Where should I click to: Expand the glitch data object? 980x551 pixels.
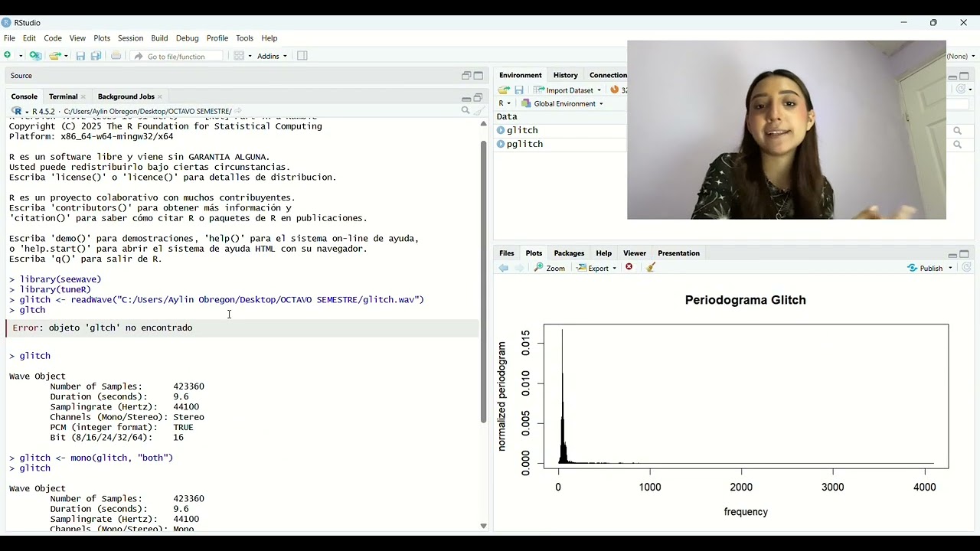pyautogui.click(x=501, y=130)
